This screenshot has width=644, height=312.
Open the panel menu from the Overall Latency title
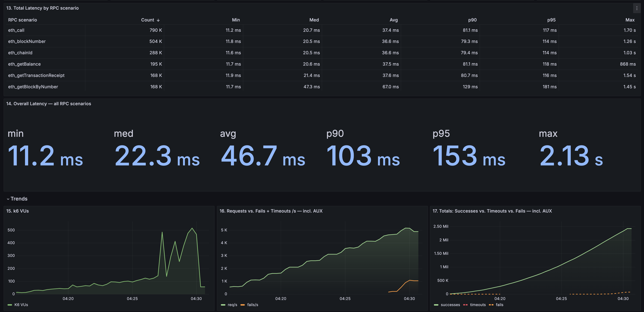click(x=49, y=104)
